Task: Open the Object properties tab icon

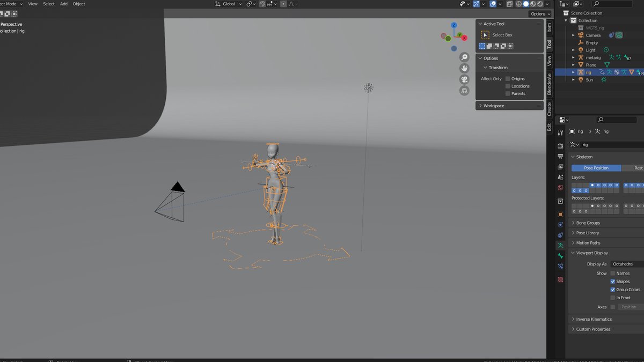Action: [x=560, y=214]
